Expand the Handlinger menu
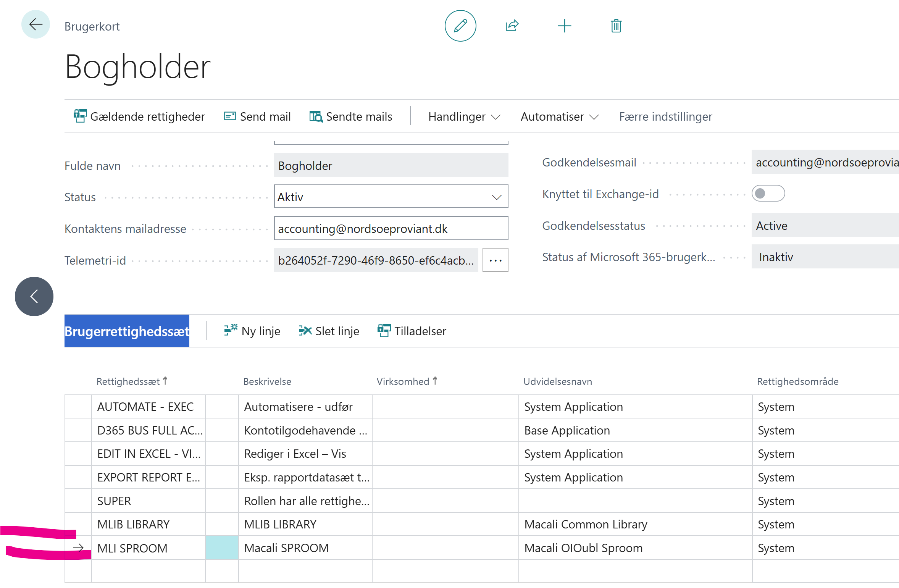Viewport: 899px width, 588px height. (464, 116)
